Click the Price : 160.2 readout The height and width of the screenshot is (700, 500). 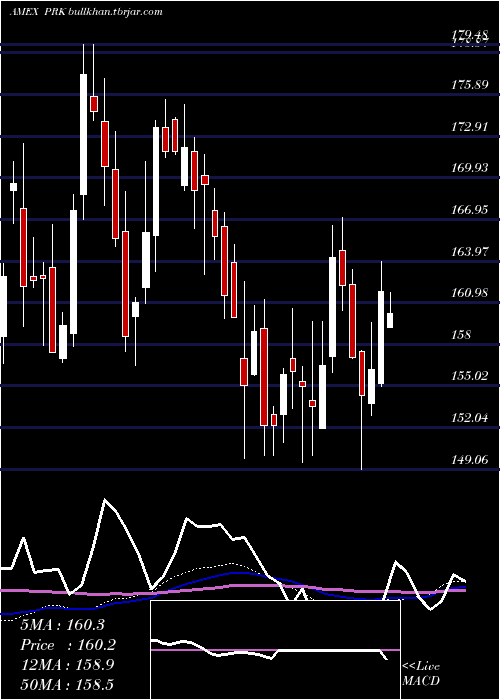click(68, 645)
